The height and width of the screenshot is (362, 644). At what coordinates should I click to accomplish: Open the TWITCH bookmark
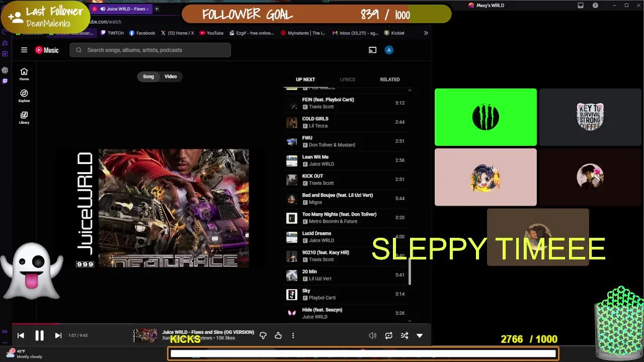(112, 33)
